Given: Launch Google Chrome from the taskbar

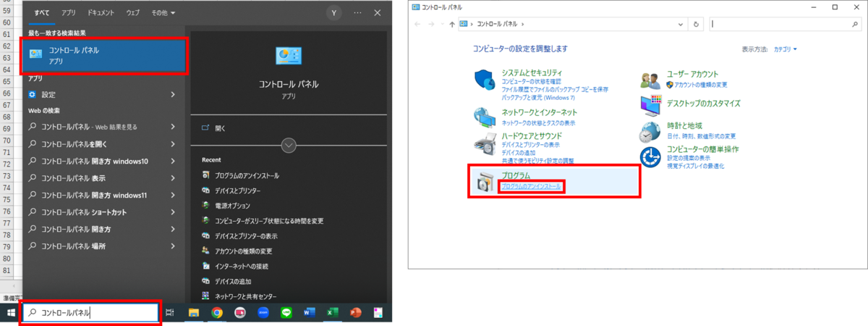Looking at the screenshot, I should coord(216,312).
